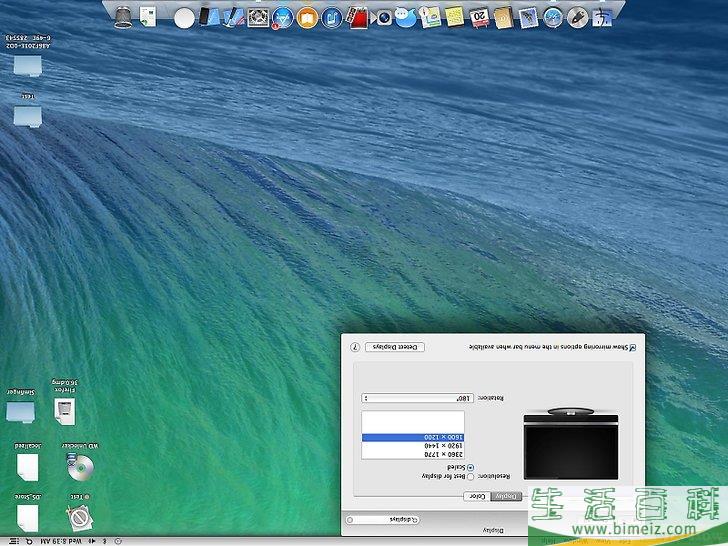Choose the 1920 × 1440 resolution row
Screen dimensions: 728x546
click(x=413, y=446)
